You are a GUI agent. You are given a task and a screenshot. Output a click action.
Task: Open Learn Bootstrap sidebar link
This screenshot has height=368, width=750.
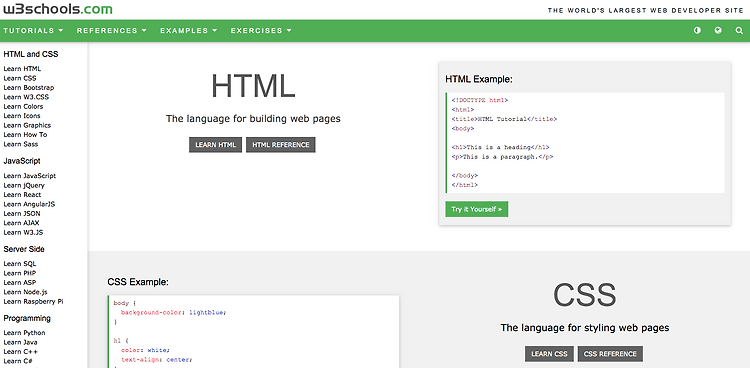point(29,88)
